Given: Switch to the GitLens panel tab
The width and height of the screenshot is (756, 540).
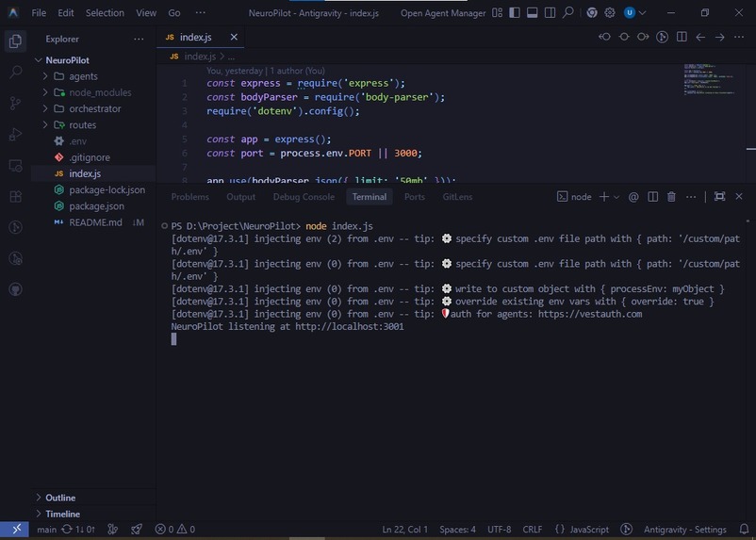Looking at the screenshot, I should click(457, 197).
